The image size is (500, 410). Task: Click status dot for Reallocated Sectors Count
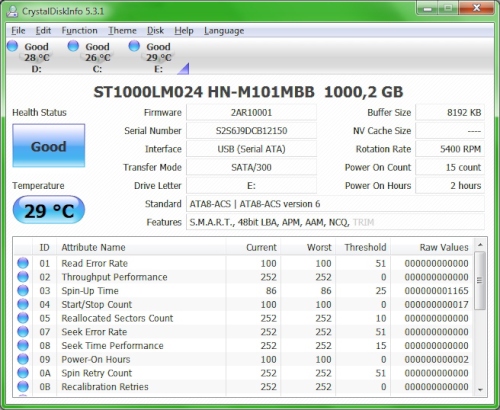[x=23, y=318]
